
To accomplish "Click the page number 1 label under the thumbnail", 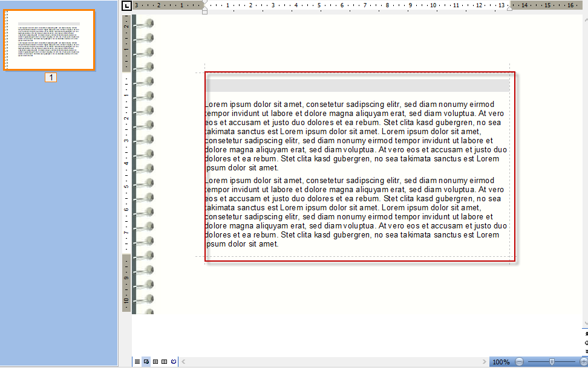I will [x=51, y=77].
